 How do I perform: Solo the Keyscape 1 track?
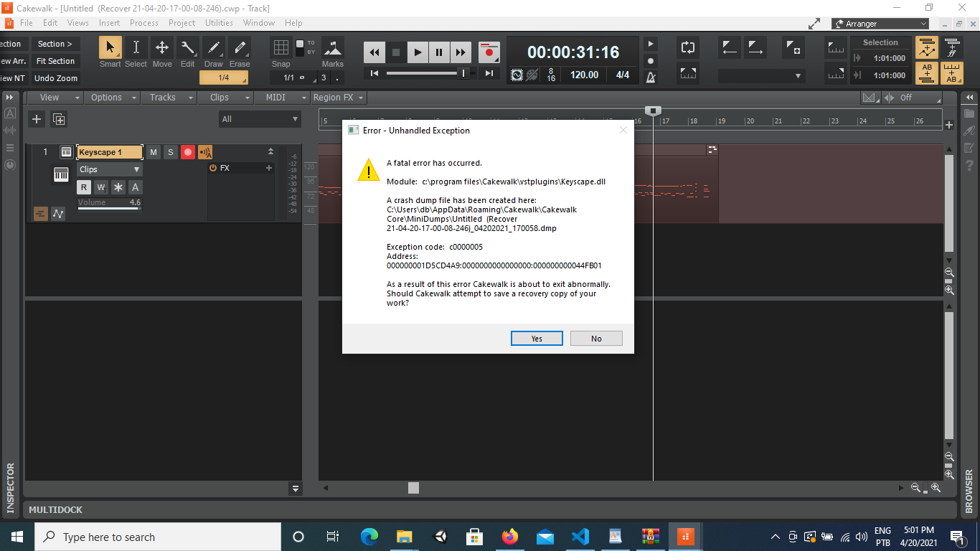170,152
